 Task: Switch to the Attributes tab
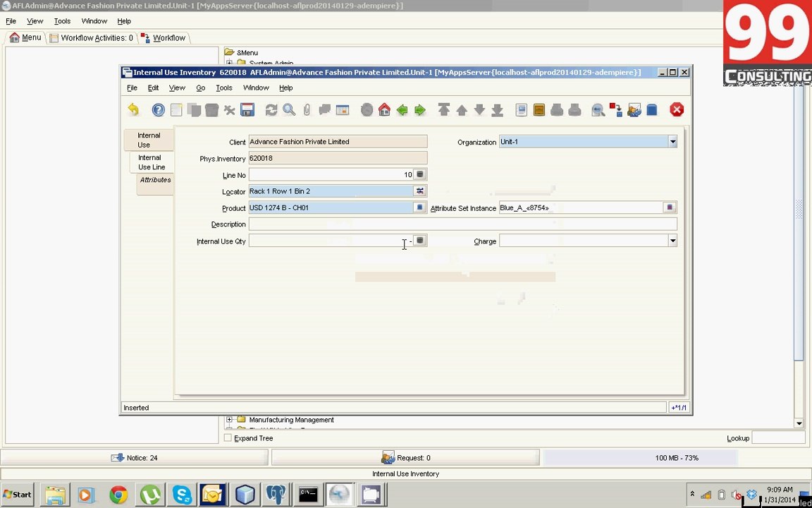(x=155, y=180)
